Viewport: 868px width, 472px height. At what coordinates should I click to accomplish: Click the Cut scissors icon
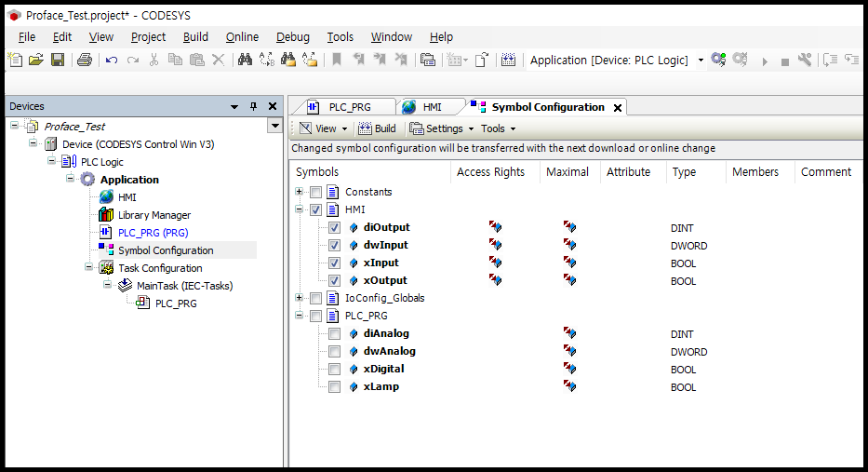pyautogui.click(x=154, y=60)
